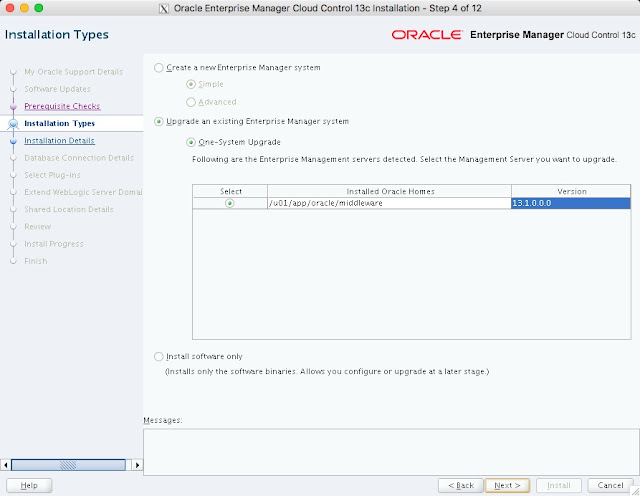Minimize the installer window with yellow button

point(24,8)
